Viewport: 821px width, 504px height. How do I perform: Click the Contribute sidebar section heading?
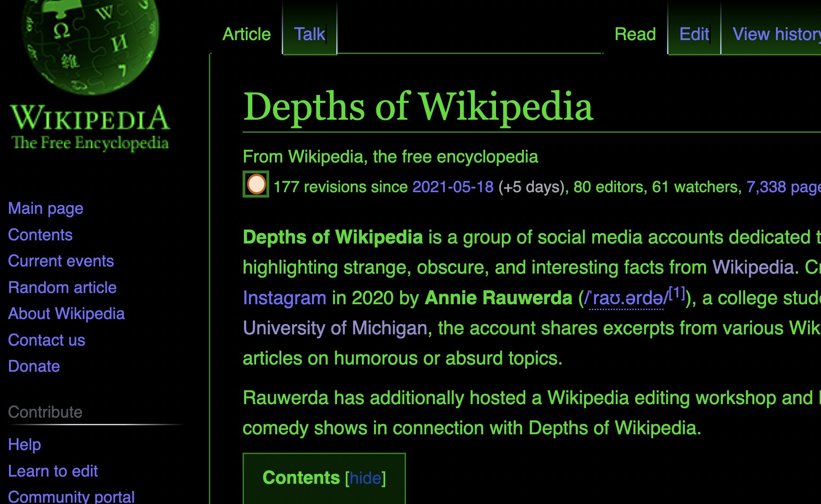coord(45,412)
